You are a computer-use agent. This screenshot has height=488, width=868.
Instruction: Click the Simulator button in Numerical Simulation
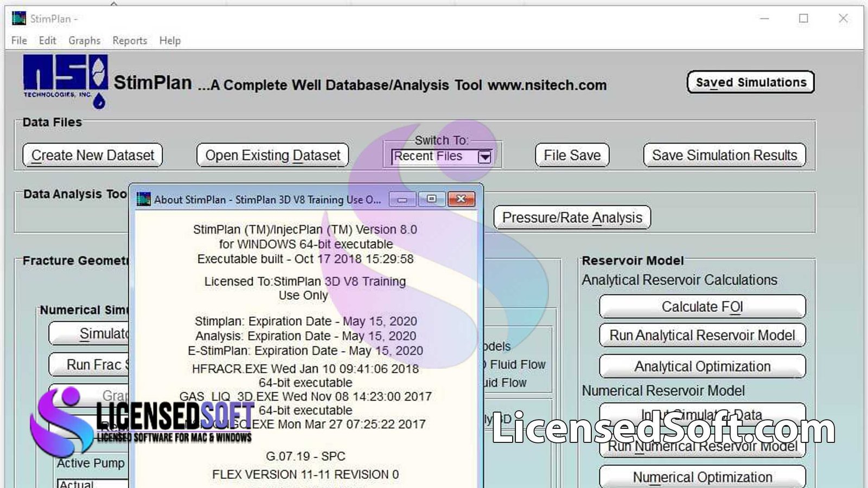[88, 333]
